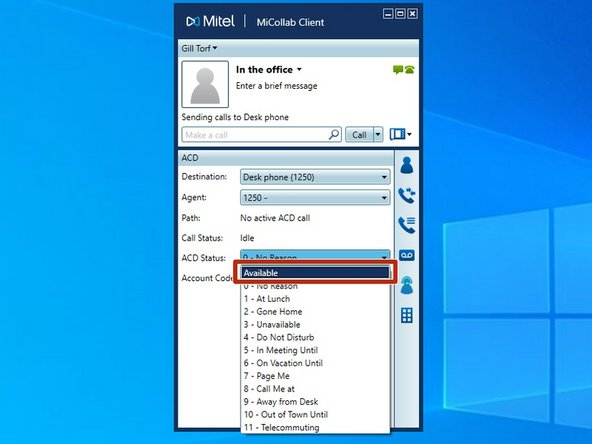Open the view layout icon menu
The height and width of the screenshot is (444, 592).
pyautogui.click(x=401, y=134)
